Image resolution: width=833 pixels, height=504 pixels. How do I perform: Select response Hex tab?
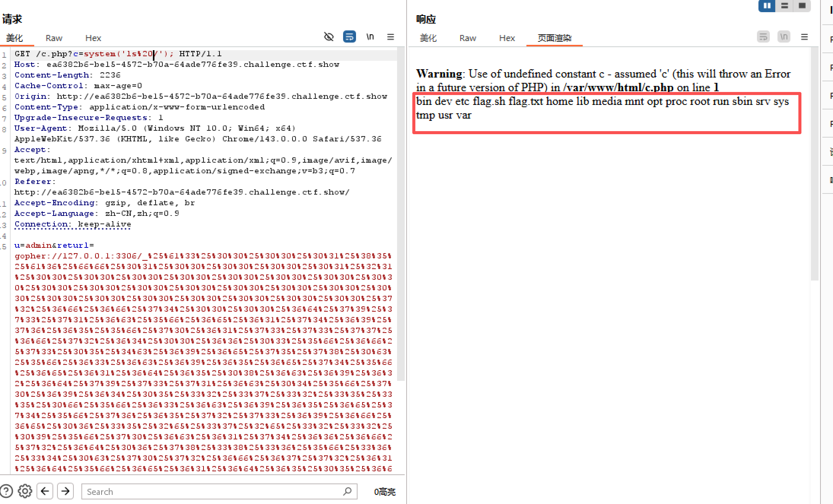tap(507, 38)
